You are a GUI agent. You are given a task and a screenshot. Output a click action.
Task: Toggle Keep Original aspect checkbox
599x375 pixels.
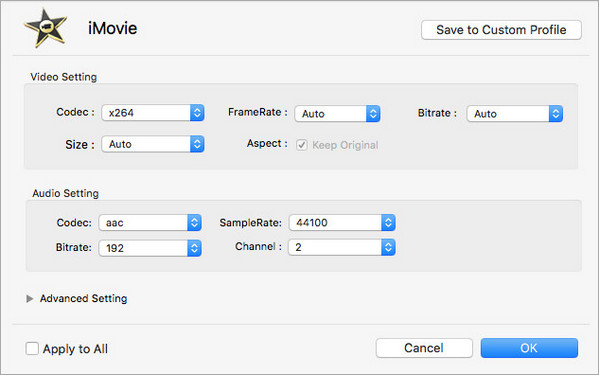[x=302, y=145]
